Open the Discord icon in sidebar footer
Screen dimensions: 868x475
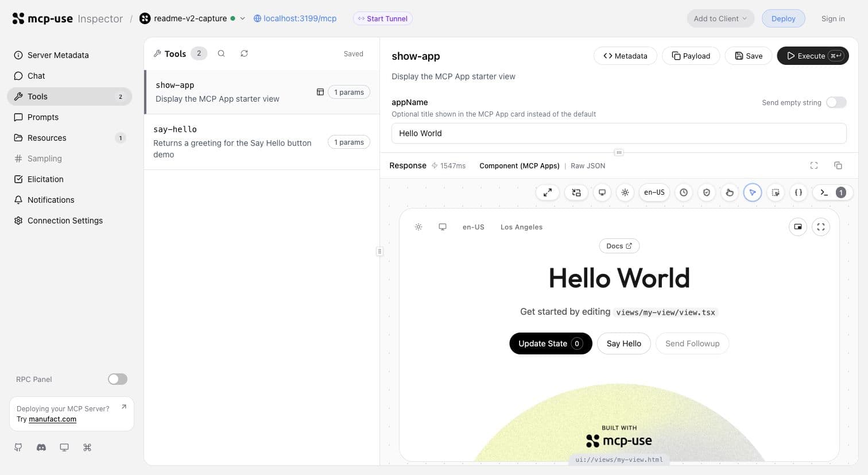coord(41,447)
